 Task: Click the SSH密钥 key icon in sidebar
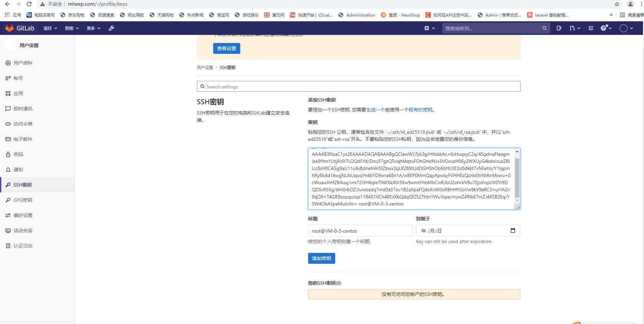(8, 185)
